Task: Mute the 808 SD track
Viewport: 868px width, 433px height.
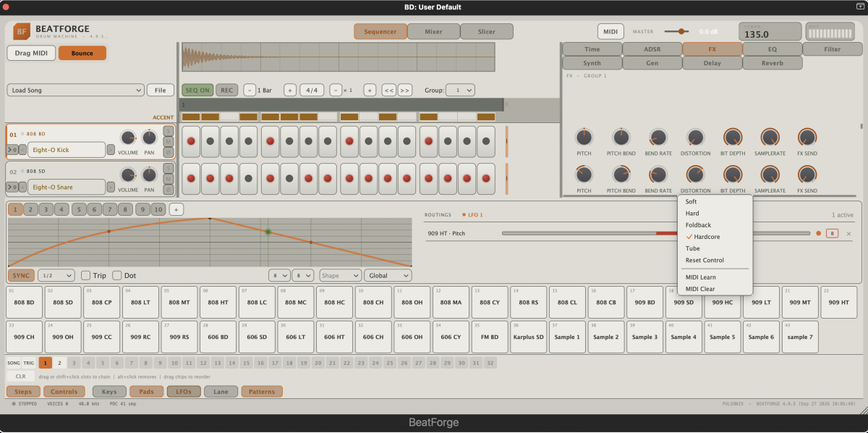Action: pos(169,179)
